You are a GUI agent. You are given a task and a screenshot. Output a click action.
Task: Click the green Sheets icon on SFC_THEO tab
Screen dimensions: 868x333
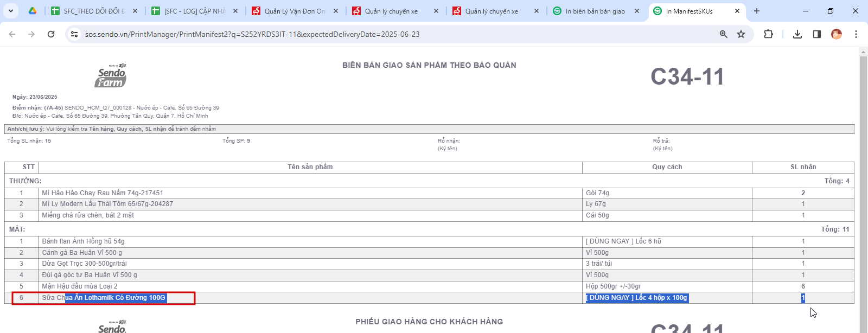point(55,11)
